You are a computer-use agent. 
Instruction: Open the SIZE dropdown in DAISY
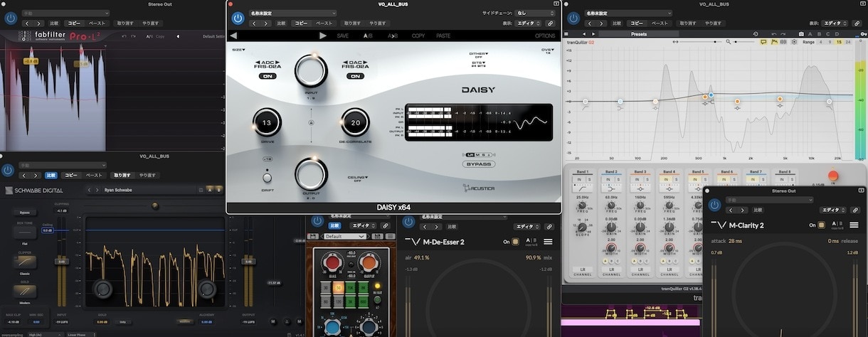coord(238,50)
